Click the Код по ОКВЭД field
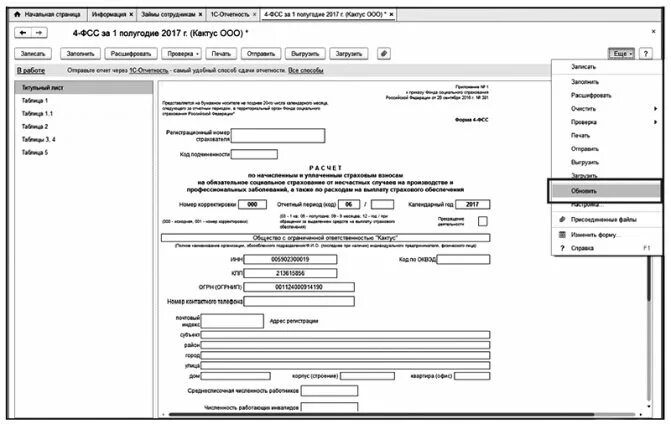This screenshot has height=424, width=671. 463,259
